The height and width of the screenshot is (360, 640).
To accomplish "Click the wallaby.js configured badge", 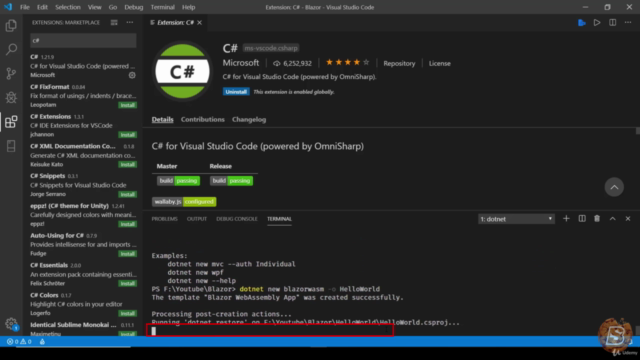I will (x=184, y=202).
